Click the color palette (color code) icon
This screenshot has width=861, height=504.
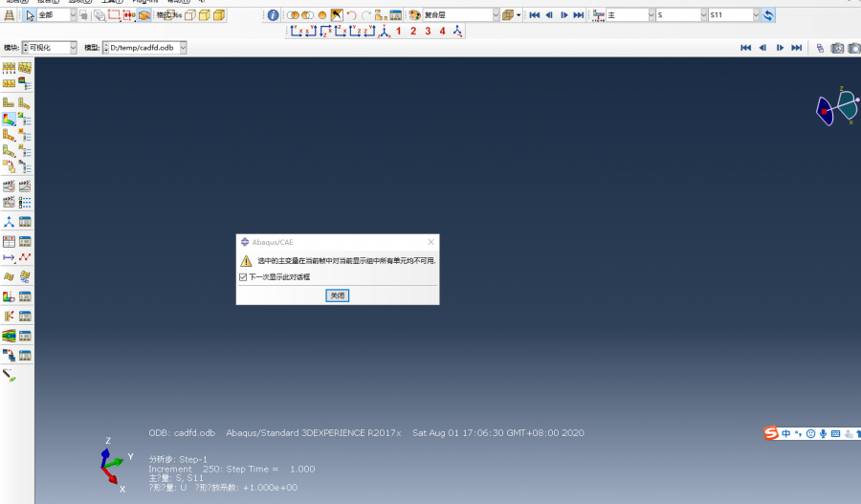[x=414, y=15]
